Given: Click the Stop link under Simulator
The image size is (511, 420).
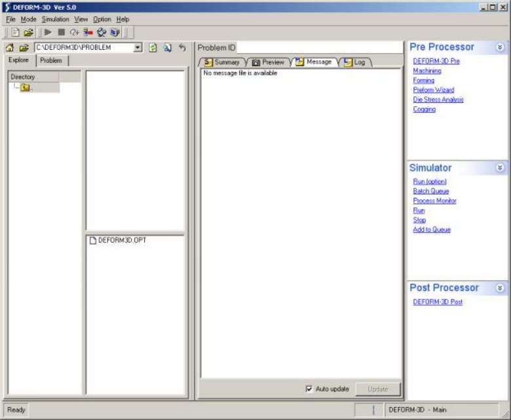Looking at the screenshot, I should (419, 220).
